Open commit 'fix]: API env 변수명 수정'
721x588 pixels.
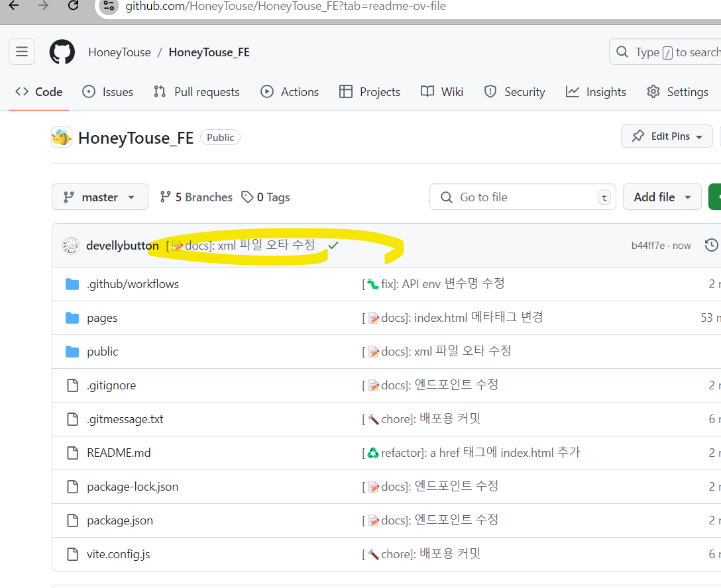pos(433,284)
